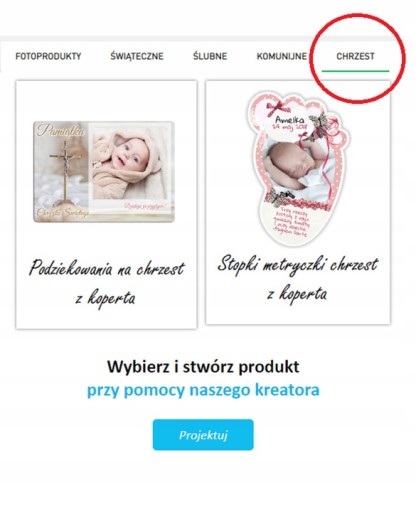The image size is (416, 512).
Task: Click the 'Stopki metryczki chrzest z kopertą' title
Action: pyautogui.click(x=298, y=278)
